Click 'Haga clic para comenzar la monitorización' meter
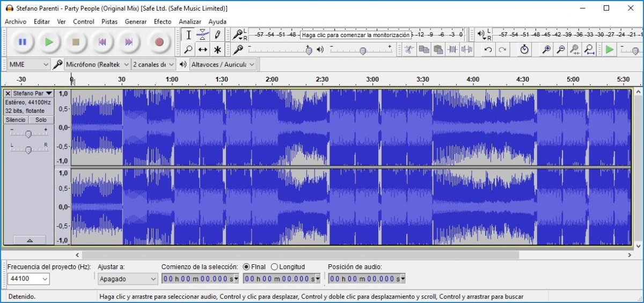The width and height of the screenshot is (644, 303). click(x=356, y=34)
